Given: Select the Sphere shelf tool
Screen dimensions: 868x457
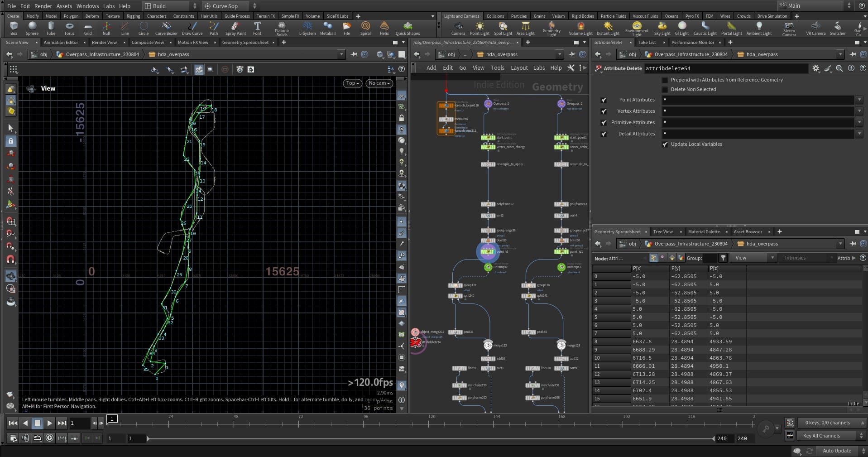Looking at the screenshot, I should pyautogui.click(x=32, y=28).
